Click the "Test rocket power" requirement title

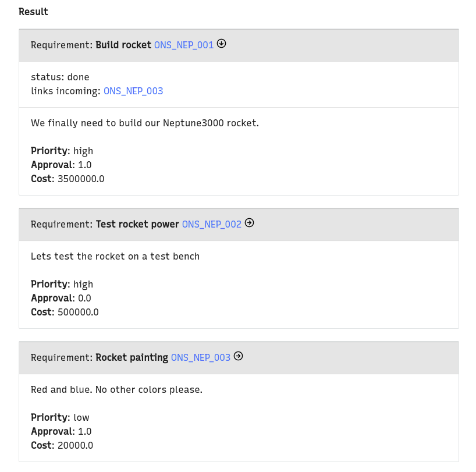click(137, 224)
